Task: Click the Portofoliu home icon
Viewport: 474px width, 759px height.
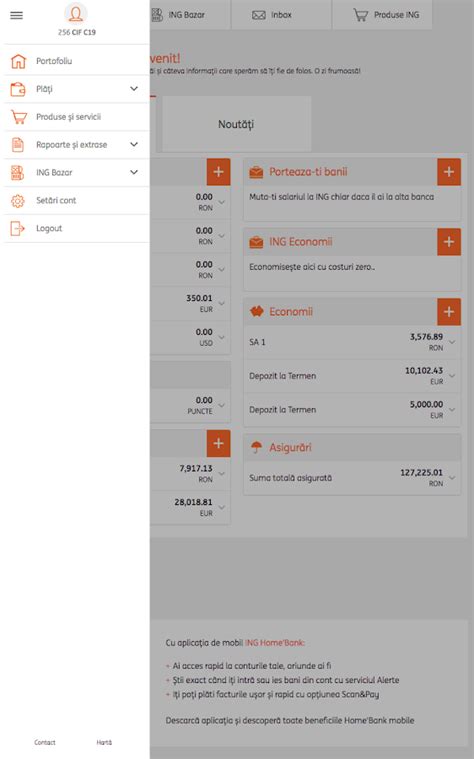Action: click(x=18, y=61)
